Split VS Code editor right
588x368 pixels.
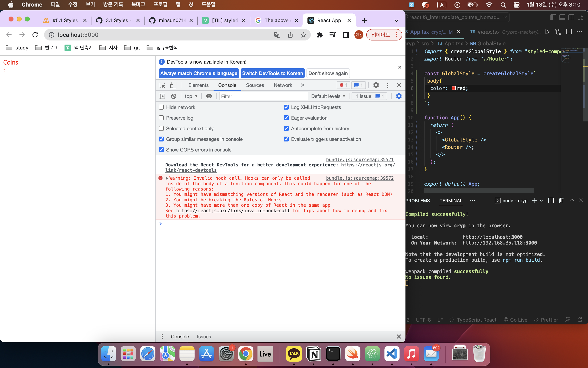point(569,32)
